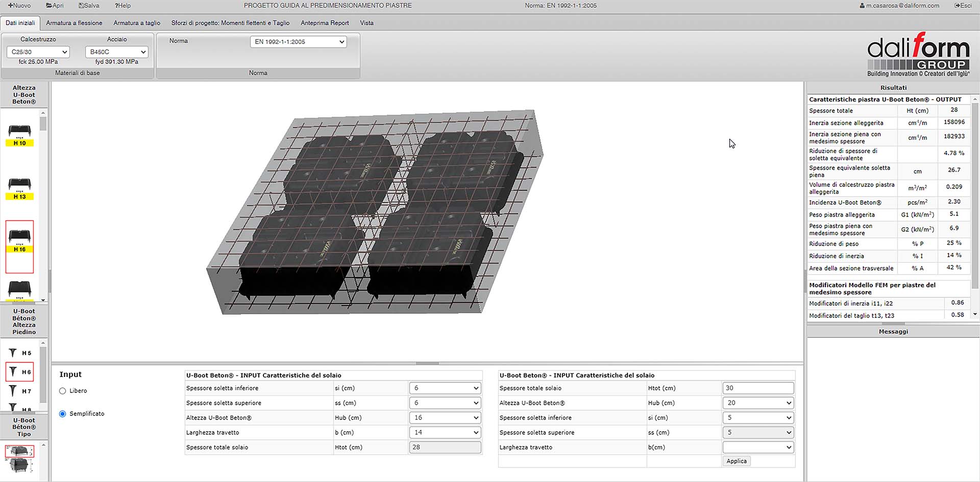Click the Htot input field showing 30
980x482 pixels.
click(758, 388)
